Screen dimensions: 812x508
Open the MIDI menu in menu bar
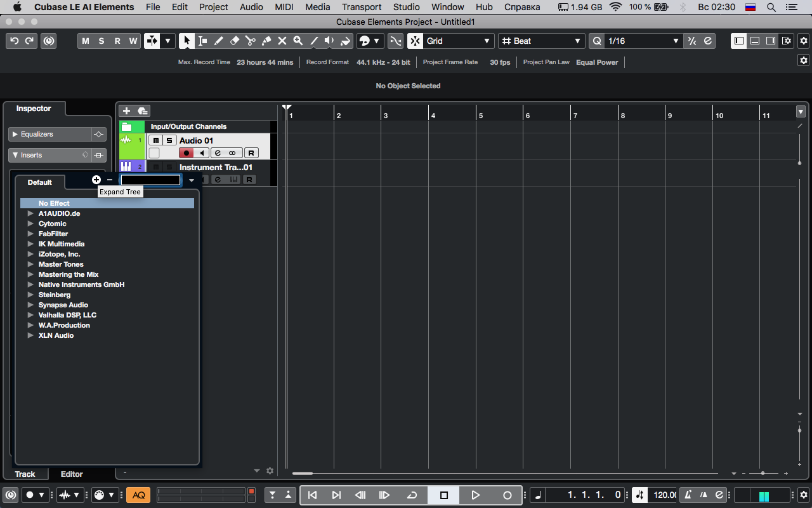284,7
